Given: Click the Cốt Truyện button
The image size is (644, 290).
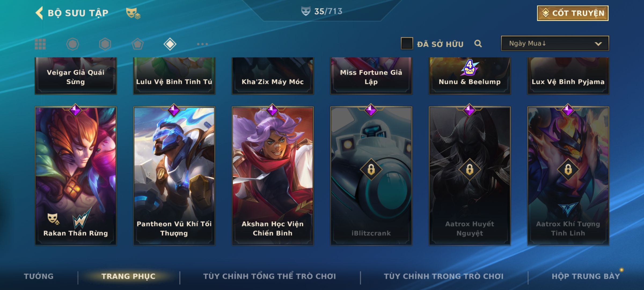Looking at the screenshot, I should 573,13.
